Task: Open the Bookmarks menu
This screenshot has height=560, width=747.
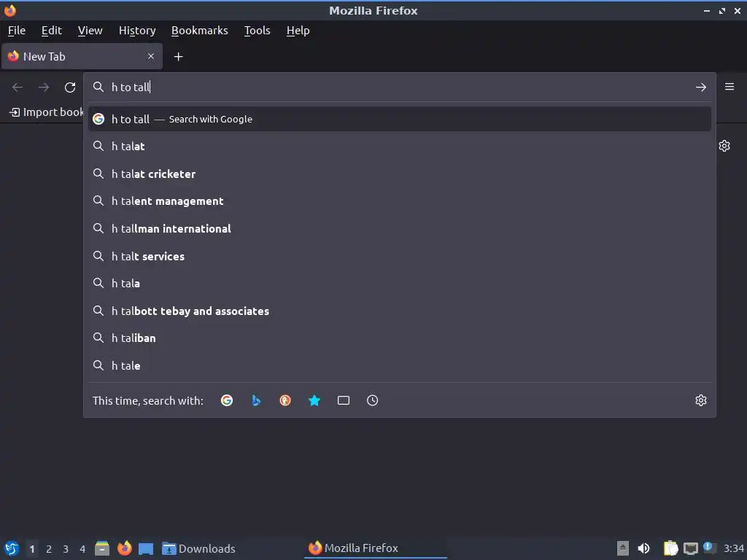Action: click(x=200, y=31)
